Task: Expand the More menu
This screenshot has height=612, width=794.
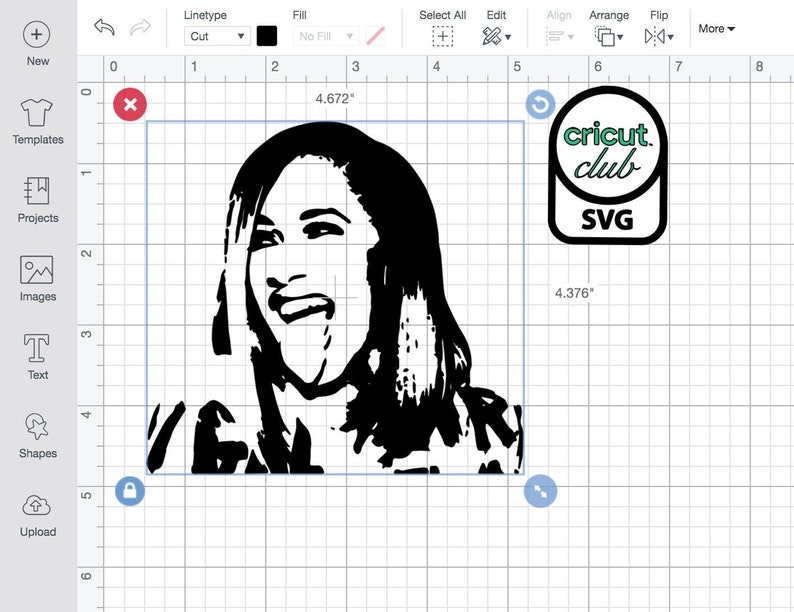Action: (716, 29)
